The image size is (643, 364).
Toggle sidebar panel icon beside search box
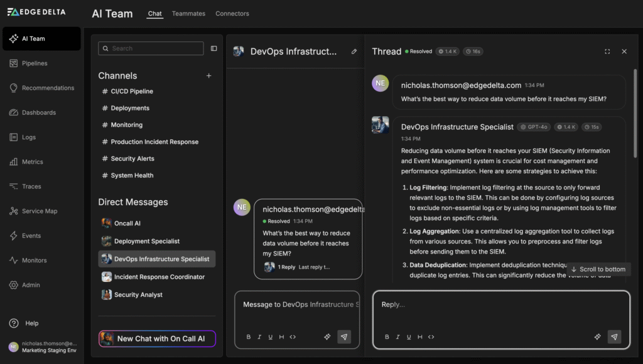pyautogui.click(x=213, y=48)
